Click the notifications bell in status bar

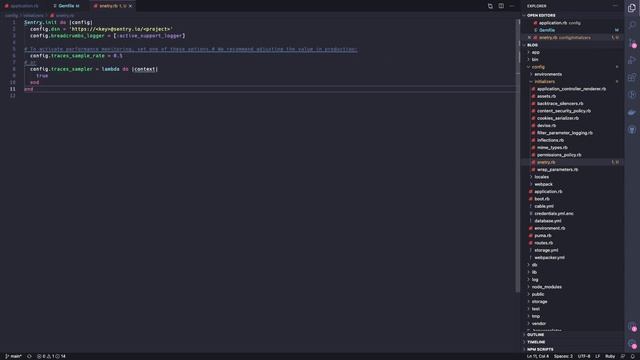633,356
